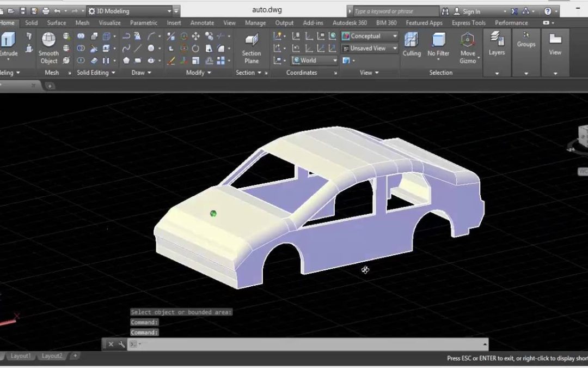Open the Conceptual visual style dropdown
The image size is (588, 368).
point(369,36)
